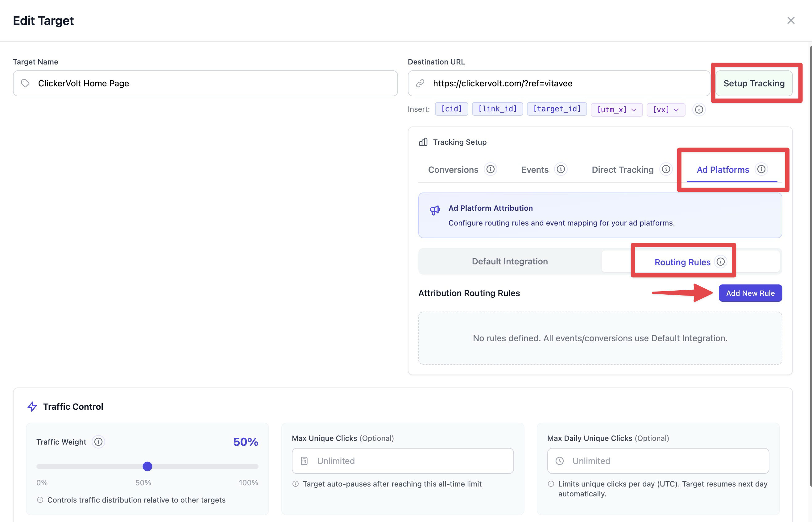Screen dimensions: 812x522
Task: Focus the Max Unique Clicks input
Action: [403, 461]
